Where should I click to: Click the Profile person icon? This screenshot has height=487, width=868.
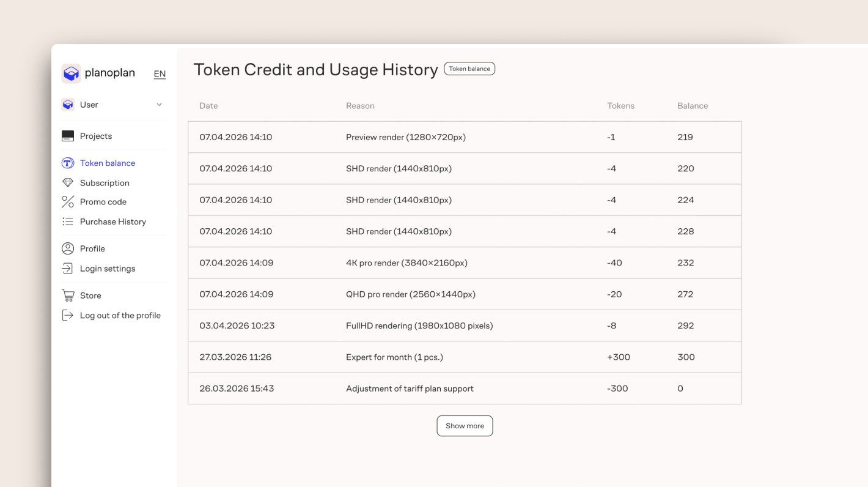67,248
